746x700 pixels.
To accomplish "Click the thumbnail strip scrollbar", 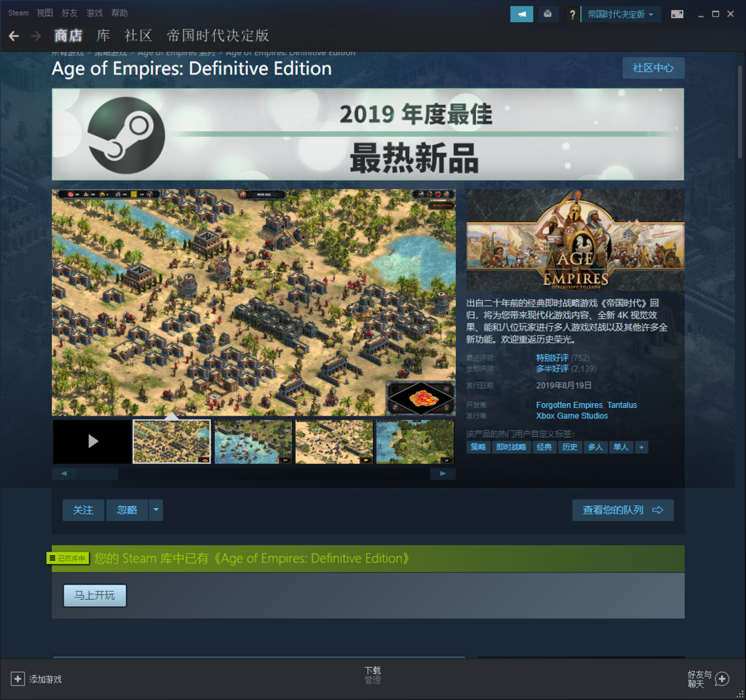I will tap(98, 474).
